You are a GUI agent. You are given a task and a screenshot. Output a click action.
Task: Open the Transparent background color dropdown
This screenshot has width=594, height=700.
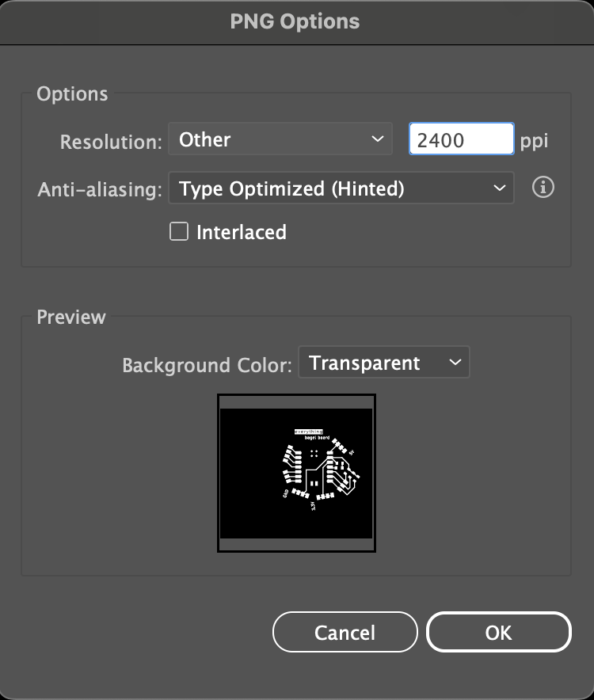383,362
